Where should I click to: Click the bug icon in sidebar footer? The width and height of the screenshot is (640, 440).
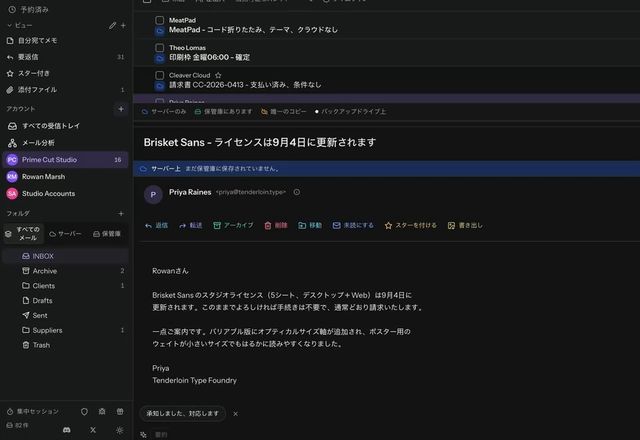click(x=102, y=411)
